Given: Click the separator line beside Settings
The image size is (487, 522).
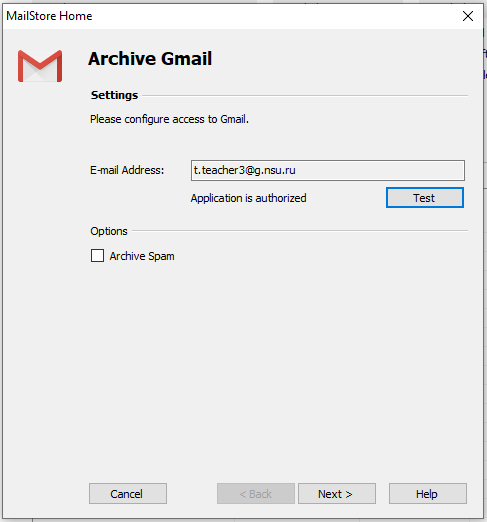Looking at the screenshot, I should (305, 96).
